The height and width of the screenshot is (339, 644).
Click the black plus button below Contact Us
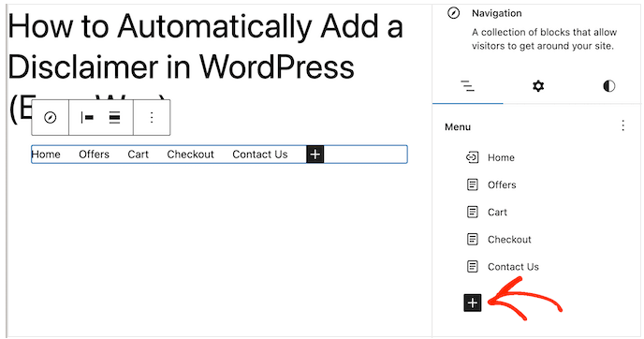(x=473, y=302)
